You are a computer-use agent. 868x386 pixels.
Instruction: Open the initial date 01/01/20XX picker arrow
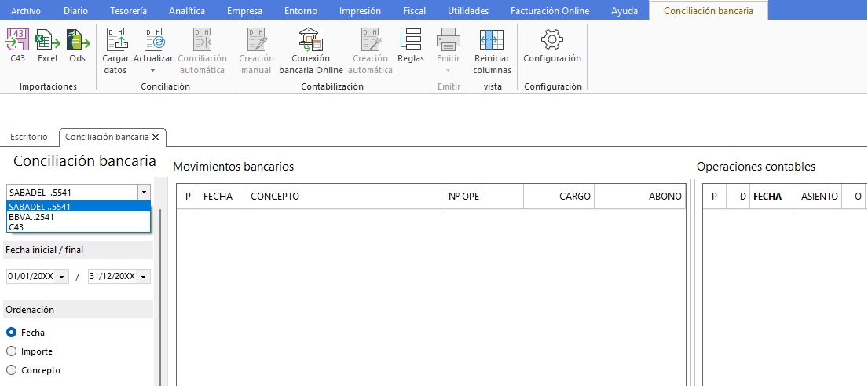(61, 277)
